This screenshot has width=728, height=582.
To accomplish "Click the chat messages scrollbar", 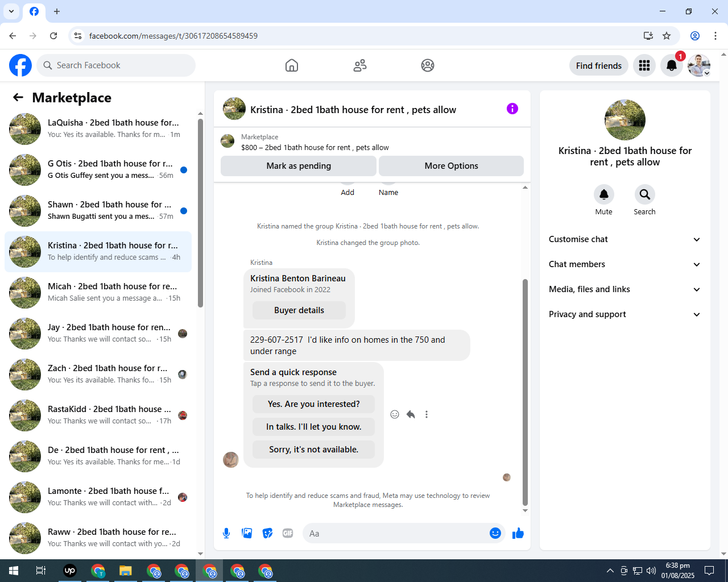I will (525, 392).
